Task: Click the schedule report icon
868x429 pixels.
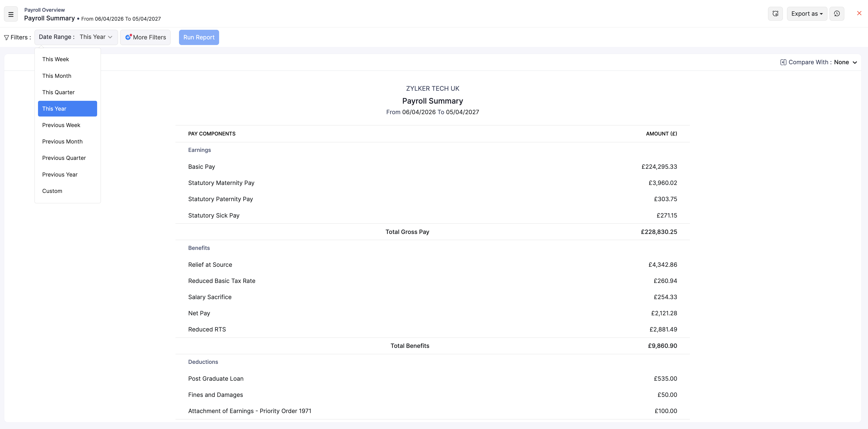Action: coord(775,14)
